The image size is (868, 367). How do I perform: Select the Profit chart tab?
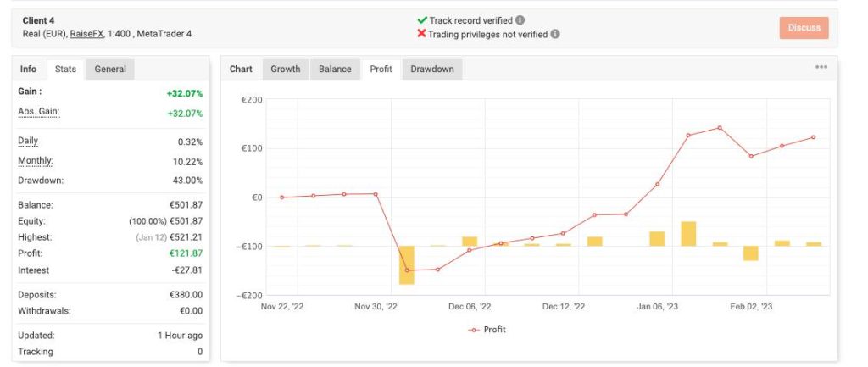(x=381, y=70)
